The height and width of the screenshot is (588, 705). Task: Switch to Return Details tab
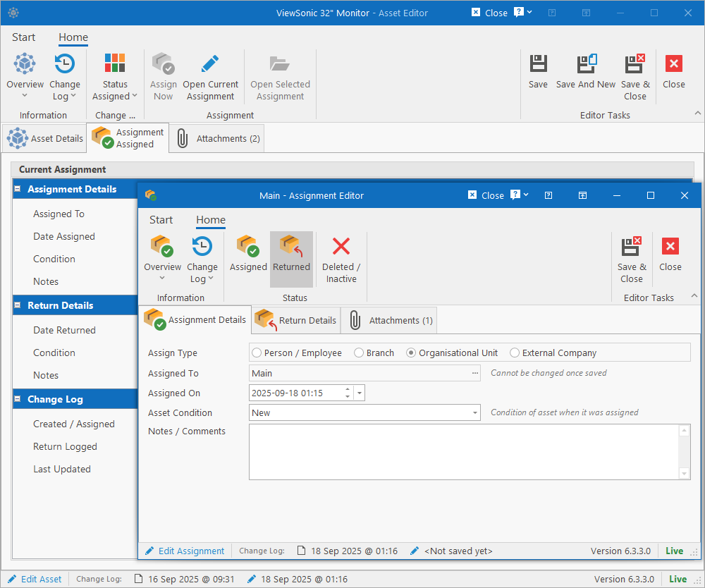pyautogui.click(x=296, y=320)
